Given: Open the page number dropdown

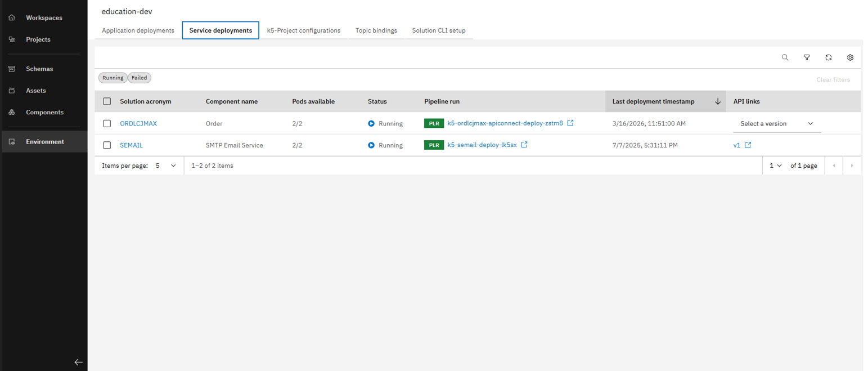Looking at the screenshot, I should coord(776,166).
